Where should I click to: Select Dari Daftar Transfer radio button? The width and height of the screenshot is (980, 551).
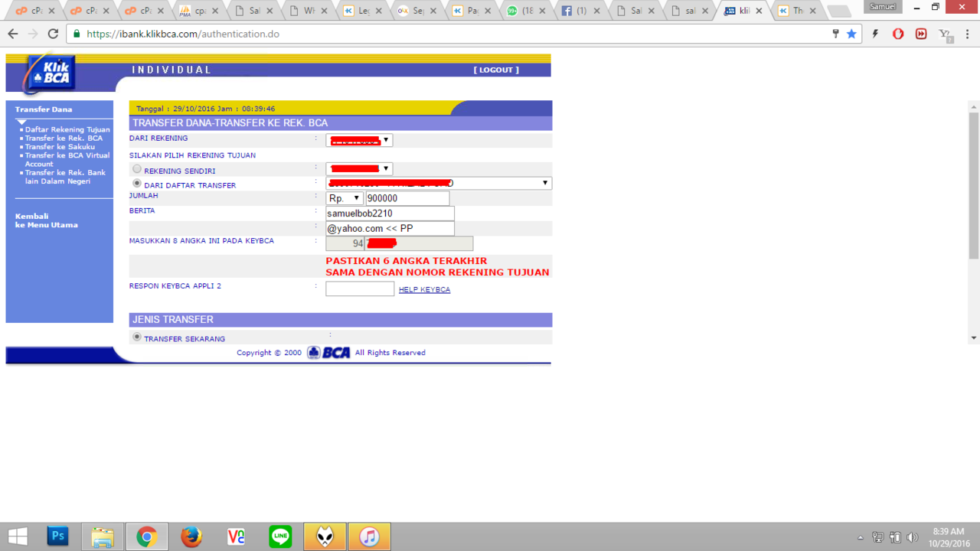coord(137,184)
